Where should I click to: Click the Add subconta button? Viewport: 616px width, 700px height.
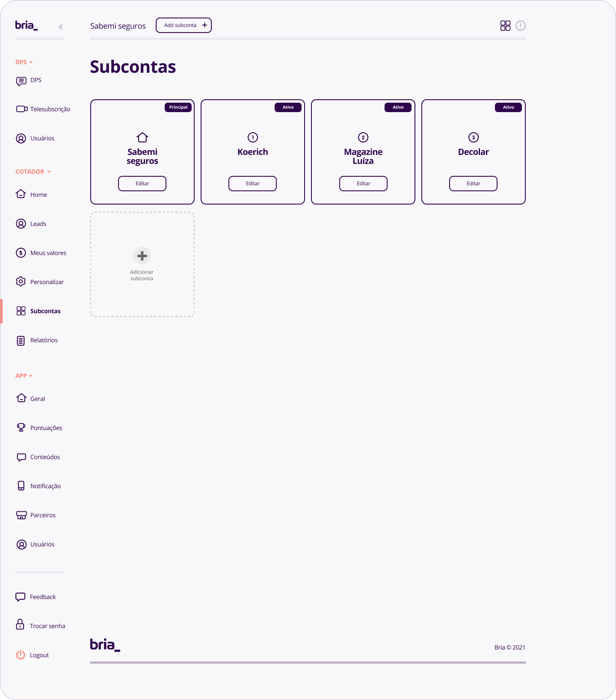click(x=184, y=25)
